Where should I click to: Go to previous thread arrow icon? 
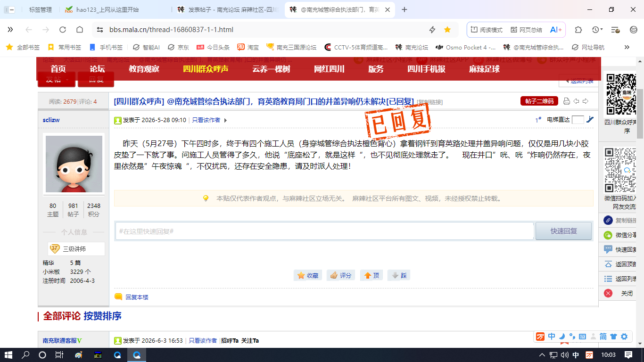[x=576, y=101]
